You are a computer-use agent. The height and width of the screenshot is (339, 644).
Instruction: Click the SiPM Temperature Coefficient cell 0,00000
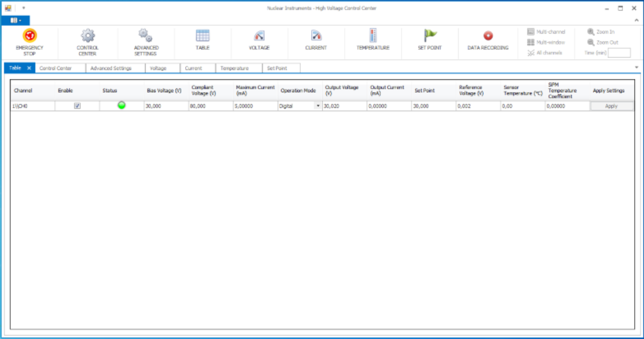pyautogui.click(x=568, y=106)
